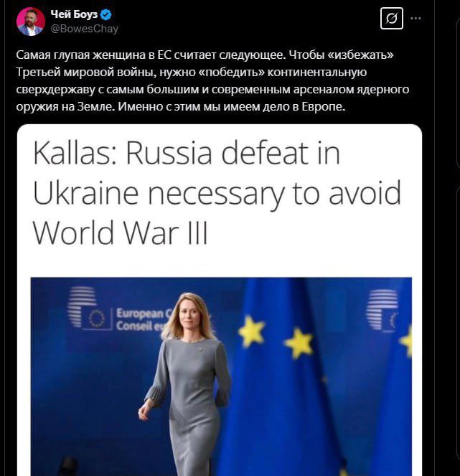Image resolution: width=460 pixels, height=476 pixels.
Task: Click the 'European Conseil' text in photo
Action: click(141, 319)
